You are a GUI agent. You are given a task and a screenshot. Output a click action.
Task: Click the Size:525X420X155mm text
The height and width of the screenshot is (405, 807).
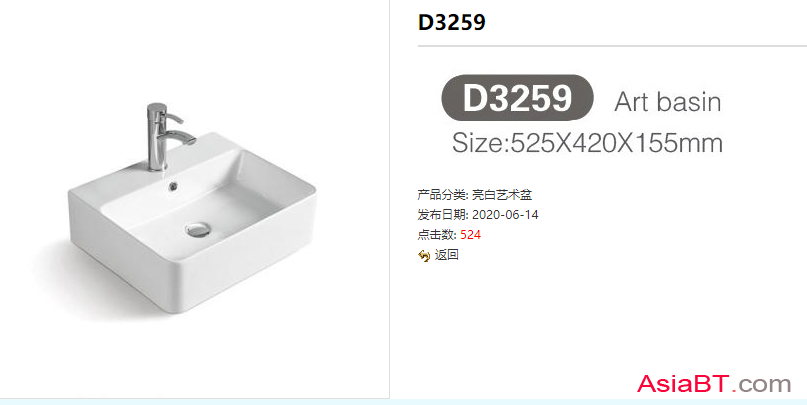click(587, 143)
